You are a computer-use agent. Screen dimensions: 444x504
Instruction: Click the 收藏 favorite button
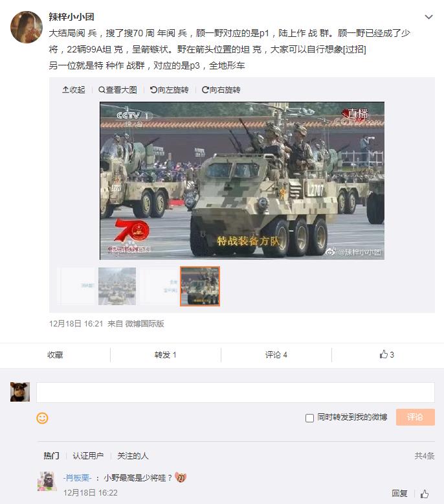pyautogui.click(x=55, y=355)
